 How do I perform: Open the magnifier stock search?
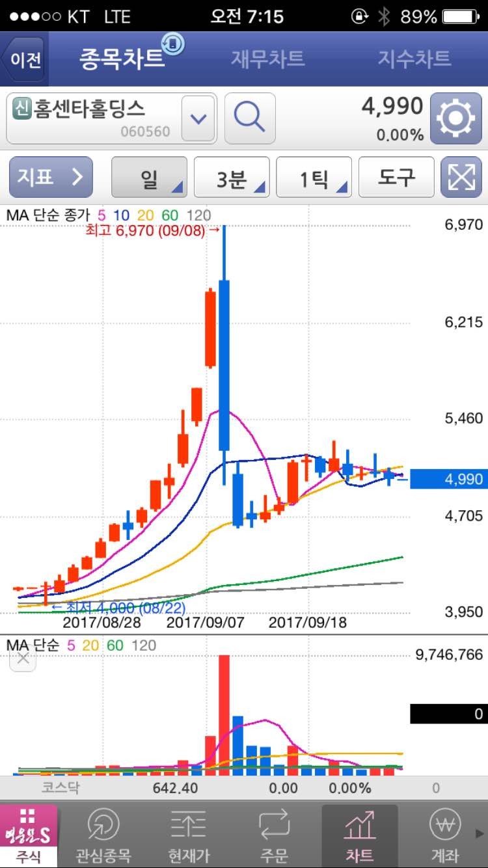(250, 118)
